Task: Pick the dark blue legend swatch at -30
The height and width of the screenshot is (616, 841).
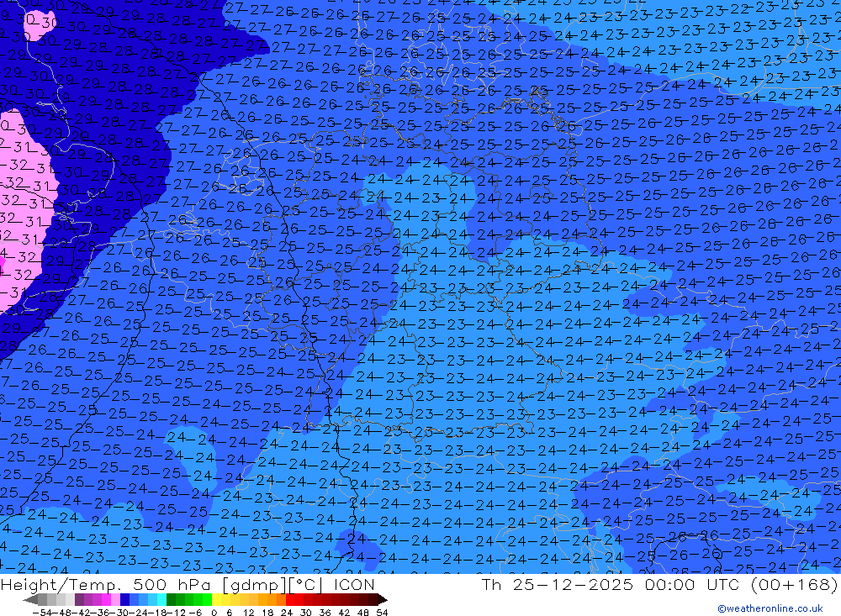Action: click(124, 600)
